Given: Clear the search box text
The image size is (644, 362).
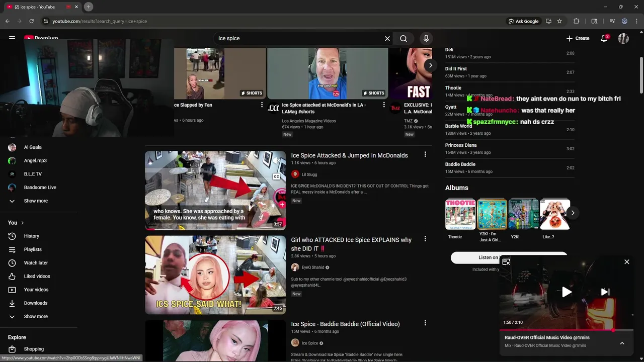Looking at the screenshot, I should 387,38.
